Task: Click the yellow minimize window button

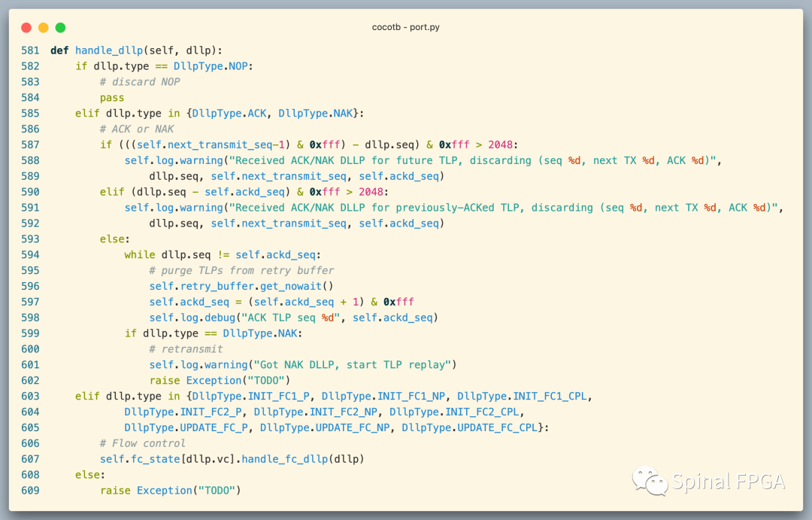Action: 44,28
